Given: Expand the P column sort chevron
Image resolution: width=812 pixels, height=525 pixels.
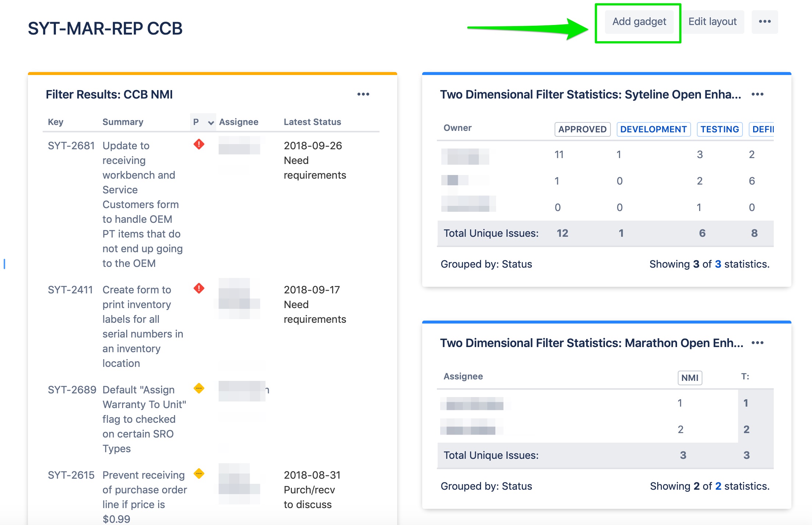Looking at the screenshot, I should [211, 122].
